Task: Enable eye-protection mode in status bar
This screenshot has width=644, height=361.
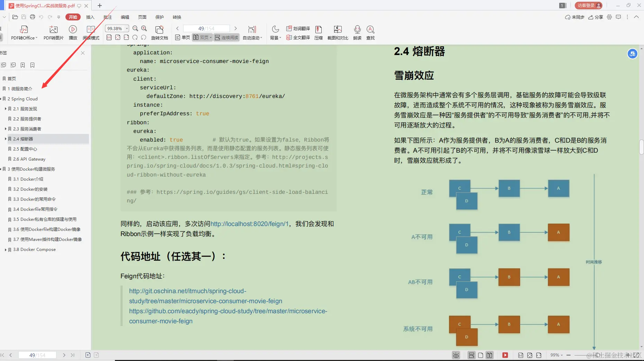Action: (x=456, y=355)
